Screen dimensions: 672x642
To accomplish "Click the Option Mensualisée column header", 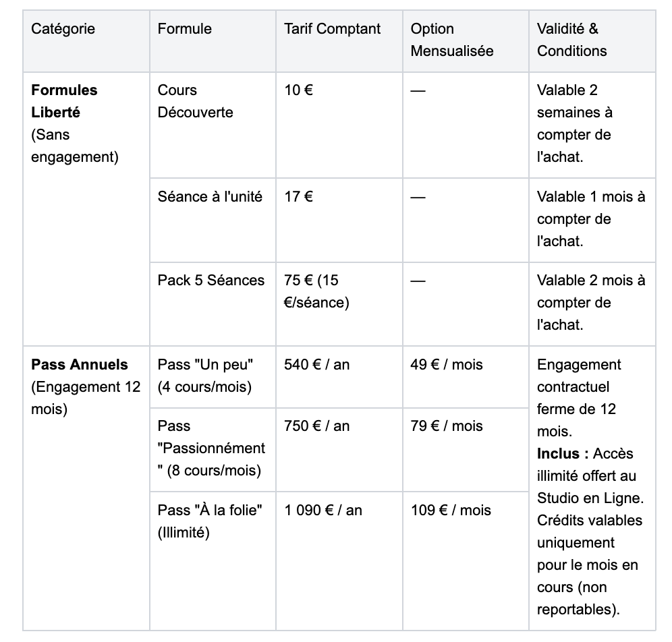I will coord(466,41).
